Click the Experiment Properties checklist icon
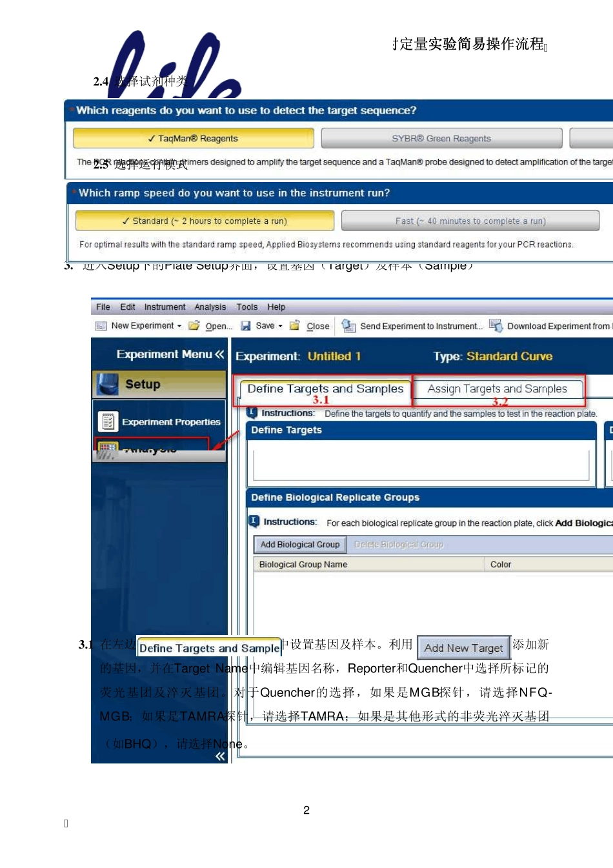 108,421
